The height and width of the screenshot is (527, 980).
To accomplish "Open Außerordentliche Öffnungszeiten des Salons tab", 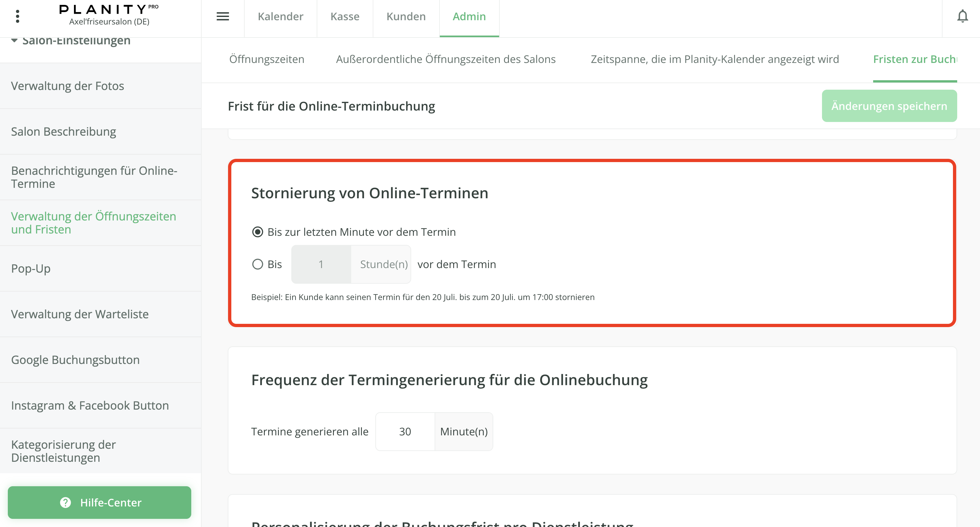I will (445, 59).
